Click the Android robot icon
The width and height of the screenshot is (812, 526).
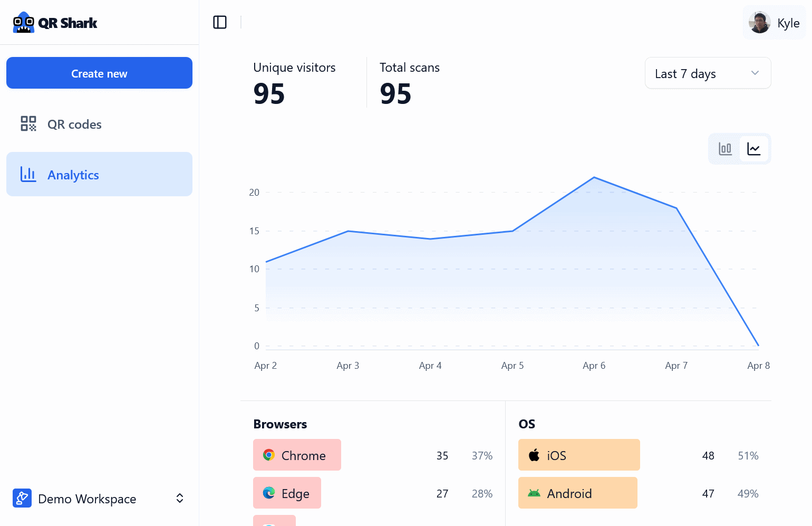coord(534,493)
